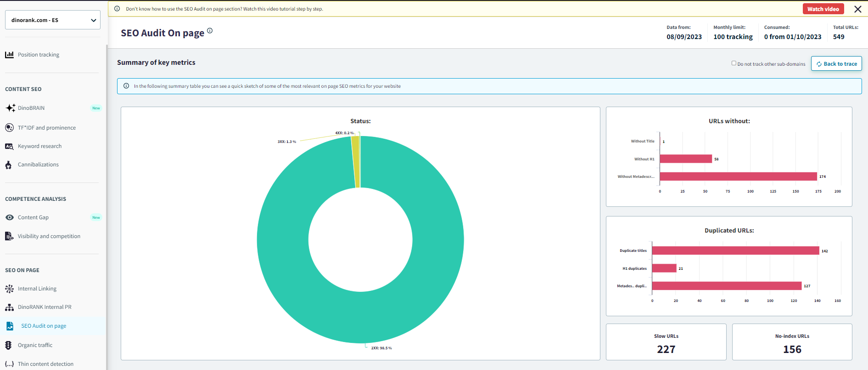The image size is (868, 370).
Task: Click the Keyword research icon
Action: (9, 146)
